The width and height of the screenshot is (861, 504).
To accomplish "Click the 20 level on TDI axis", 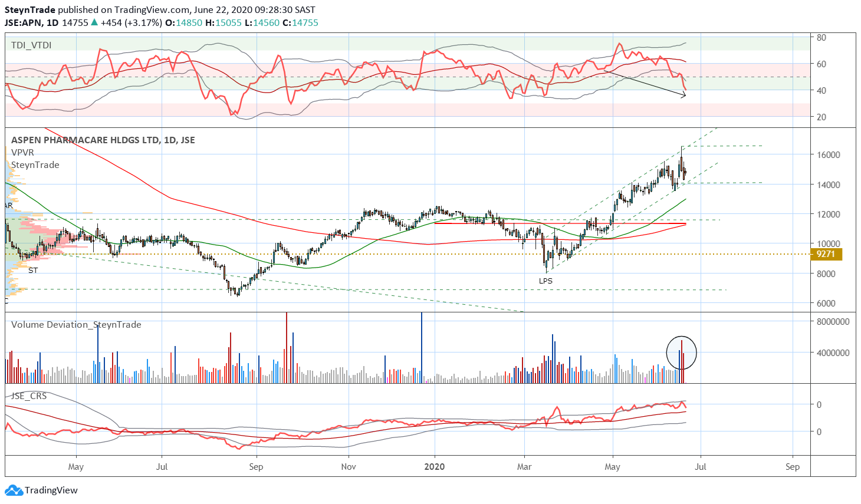I will coord(821,117).
